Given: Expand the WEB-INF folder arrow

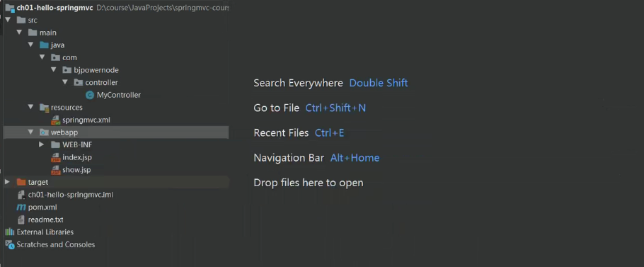Looking at the screenshot, I should click(x=42, y=144).
